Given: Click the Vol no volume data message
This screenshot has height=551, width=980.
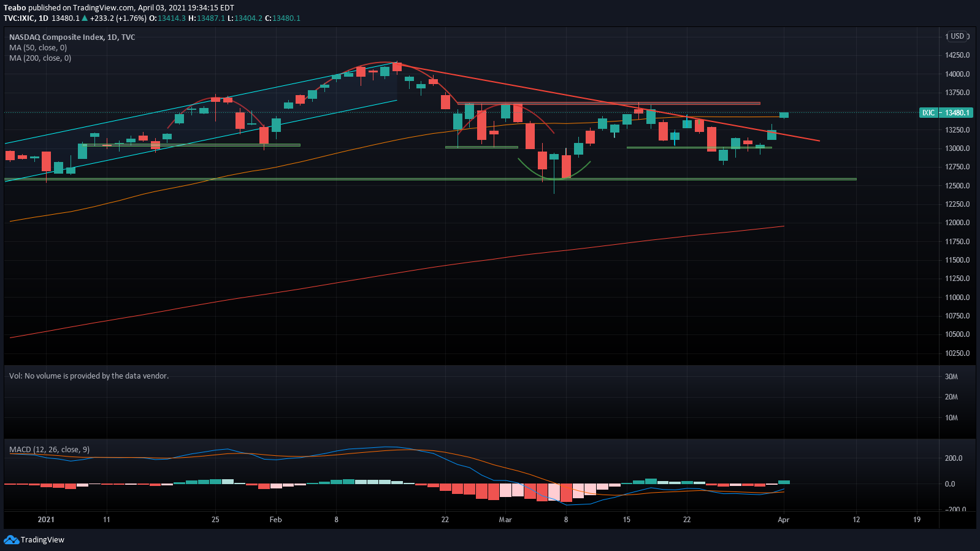Looking at the screenshot, I should tap(89, 376).
